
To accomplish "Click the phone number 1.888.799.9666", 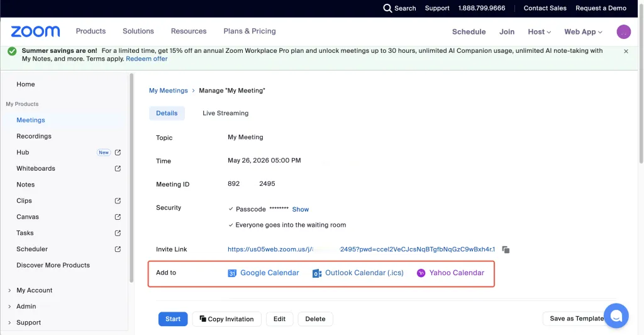I will pos(482,8).
